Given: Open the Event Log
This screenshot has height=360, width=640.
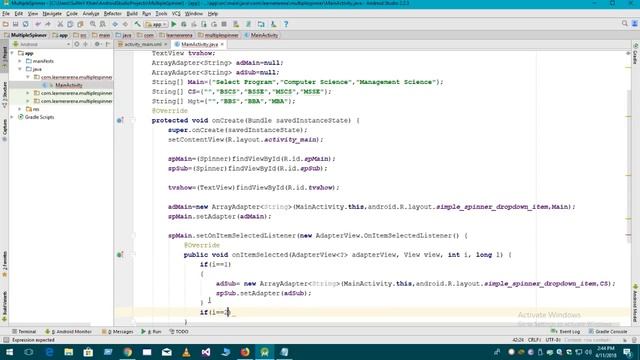Looking at the screenshot, I should (566, 331).
